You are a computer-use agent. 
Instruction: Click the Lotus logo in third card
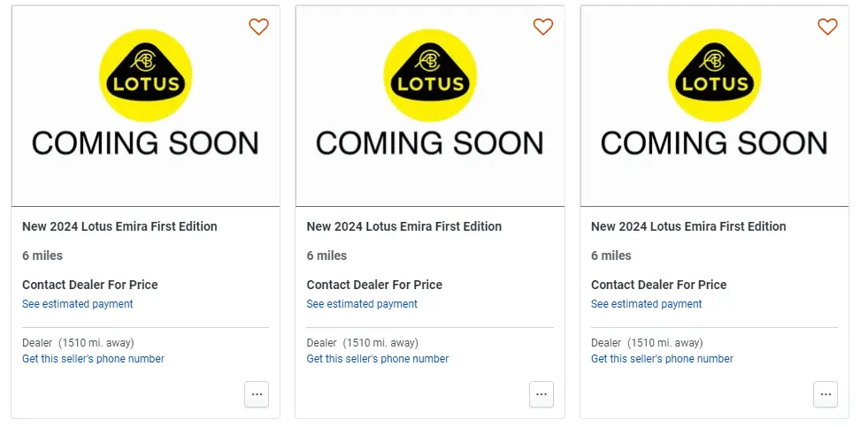coord(715,75)
